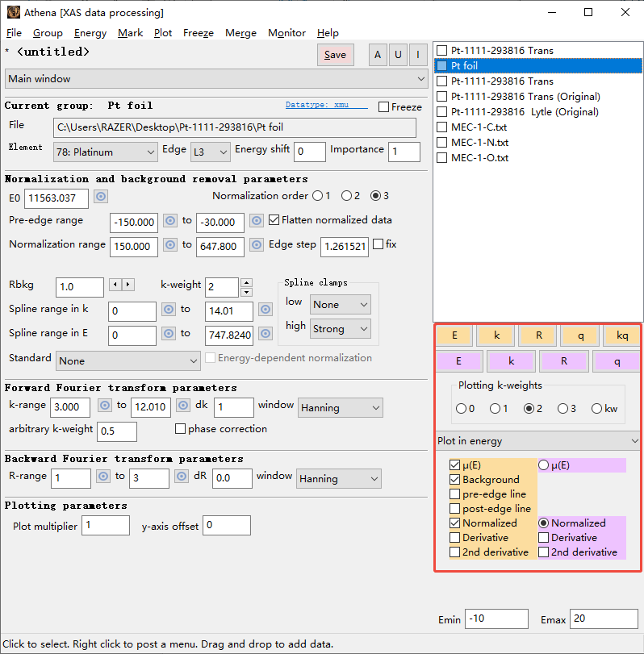The height and width of the screenshot is (654, 644).
Task: Select MEC-1-N.txt in the group list
Action: [479, 143]
